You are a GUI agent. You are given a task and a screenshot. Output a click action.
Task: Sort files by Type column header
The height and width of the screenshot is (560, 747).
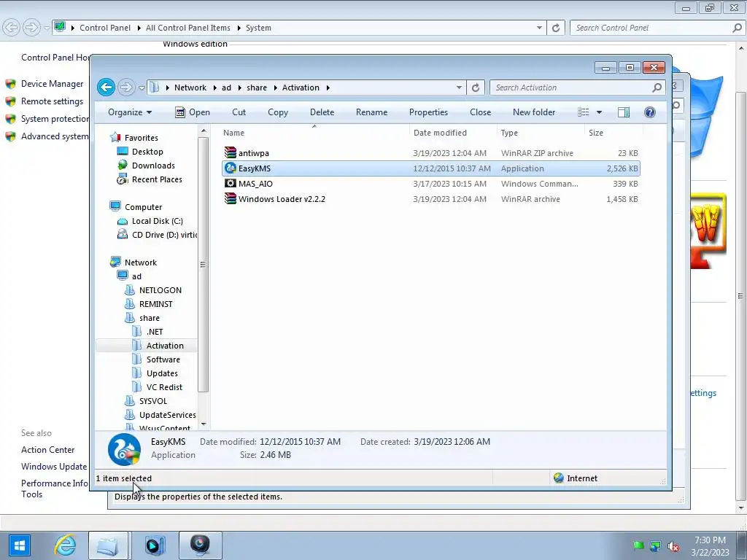point(541,133)
